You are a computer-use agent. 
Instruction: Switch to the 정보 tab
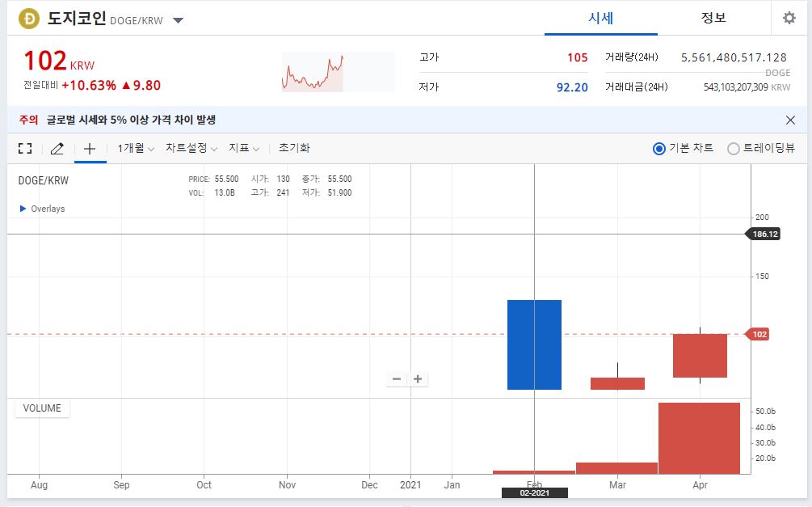pyautogui.click(x=713, y=18)
